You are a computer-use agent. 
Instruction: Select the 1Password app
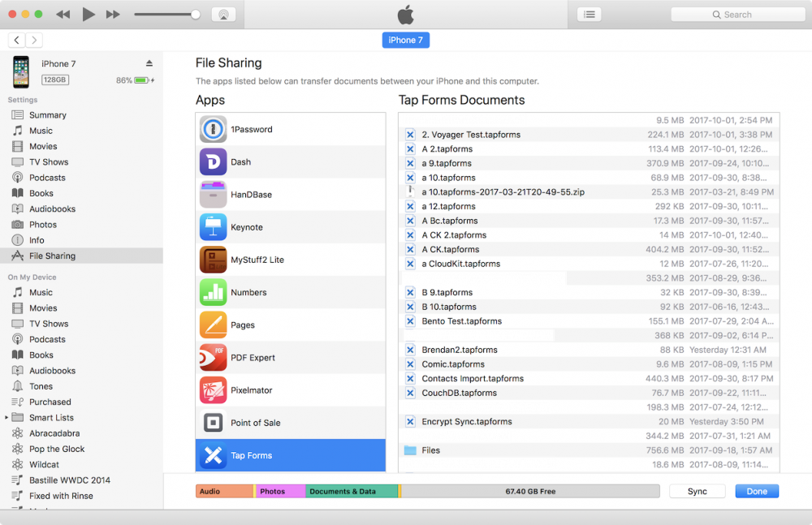[291, 130]
